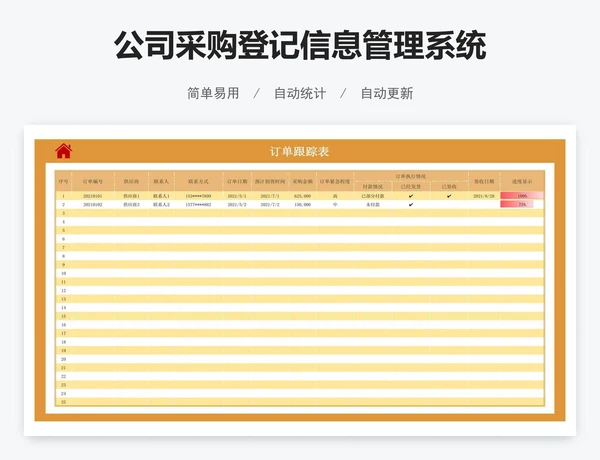Click the 订单编号 column header
The image size is (600, 460).
tap(93, 181)
